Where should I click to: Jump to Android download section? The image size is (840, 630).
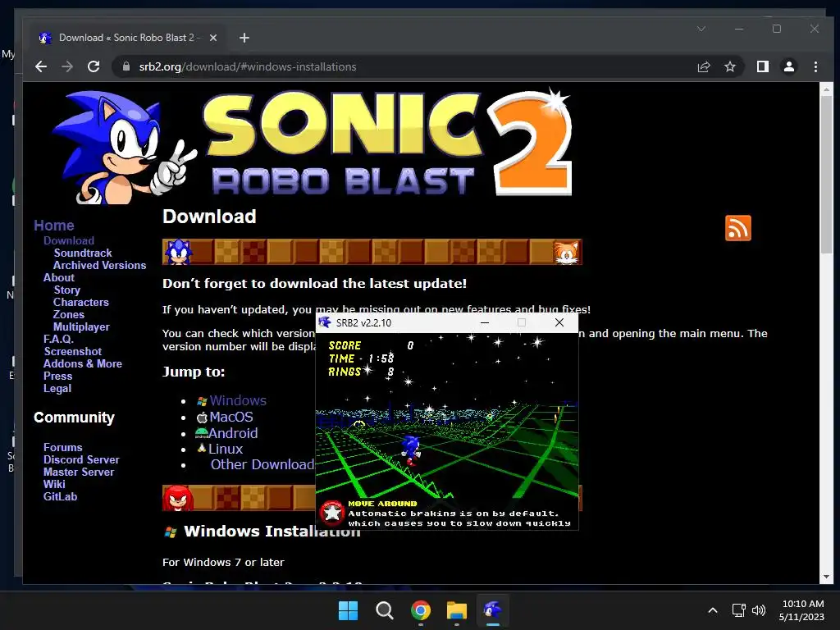click(x=233, y=433)
